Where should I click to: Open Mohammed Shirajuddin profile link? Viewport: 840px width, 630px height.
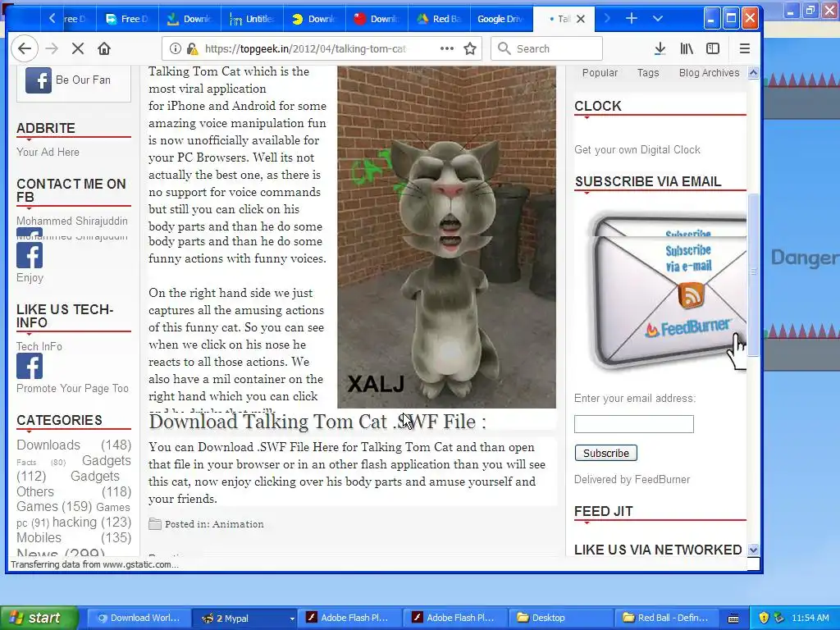72,221
